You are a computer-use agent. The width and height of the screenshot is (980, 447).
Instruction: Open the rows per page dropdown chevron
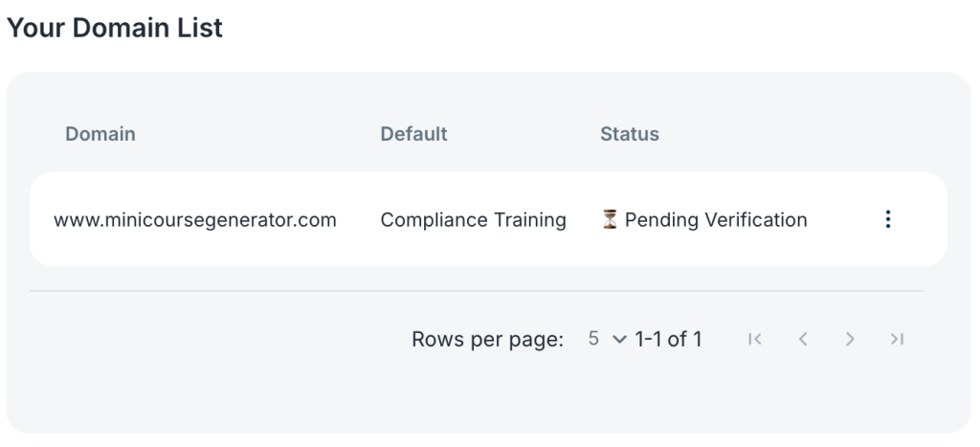click(618, 339)
